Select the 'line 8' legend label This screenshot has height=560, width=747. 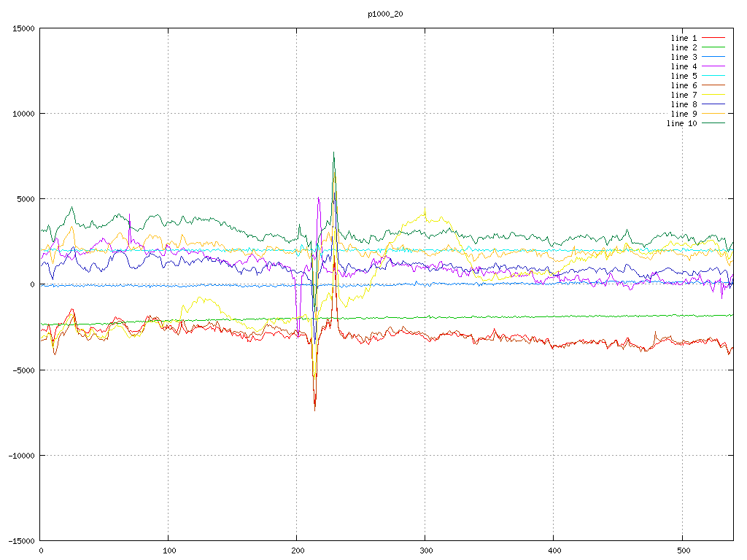[x=684, y=104]
